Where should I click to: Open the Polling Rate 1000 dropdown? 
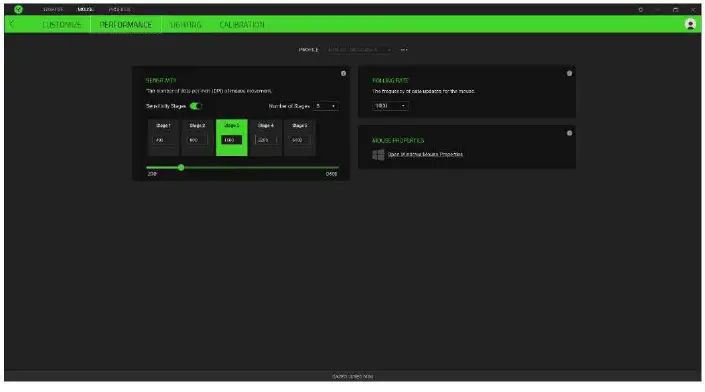(390, 106)
